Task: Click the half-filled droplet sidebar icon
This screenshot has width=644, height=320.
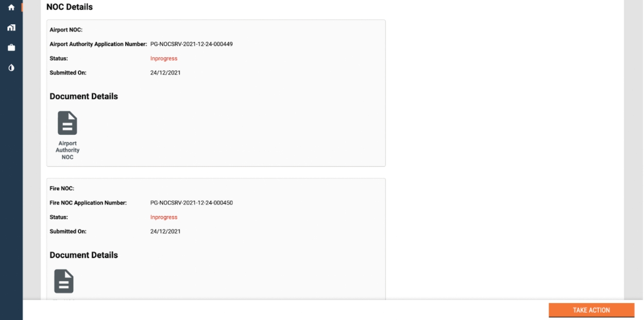Action: 11,68
